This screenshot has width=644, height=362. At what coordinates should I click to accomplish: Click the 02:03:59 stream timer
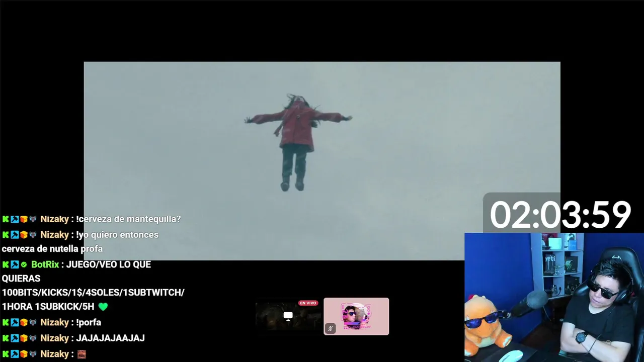click(x=560, y=215)
